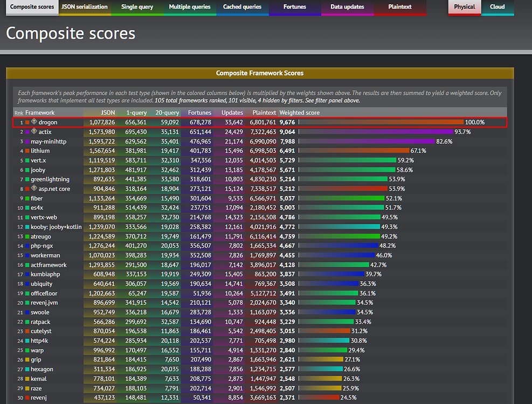
Task: Switch to the Physical hardware toggle
Action: click(x=464, y=7)
